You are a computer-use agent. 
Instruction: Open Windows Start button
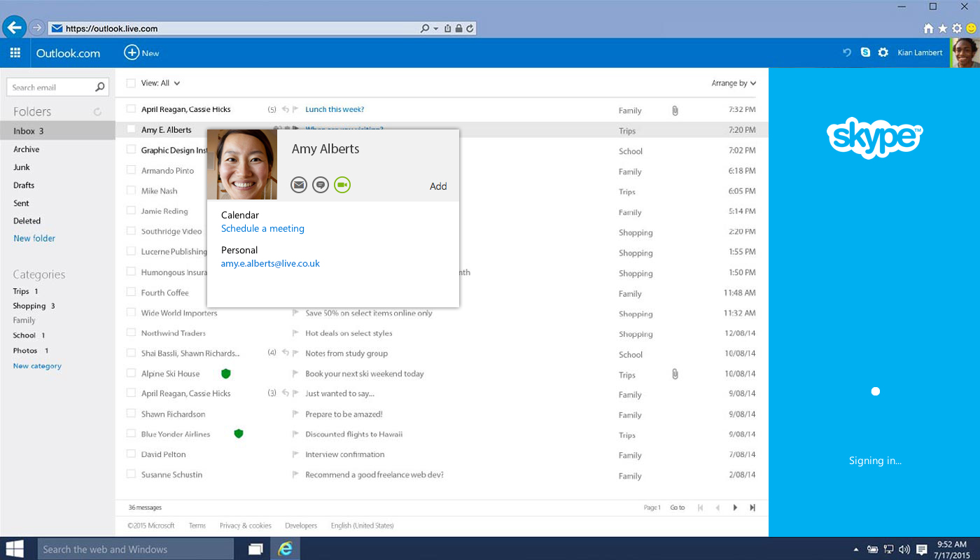point(14,549)
